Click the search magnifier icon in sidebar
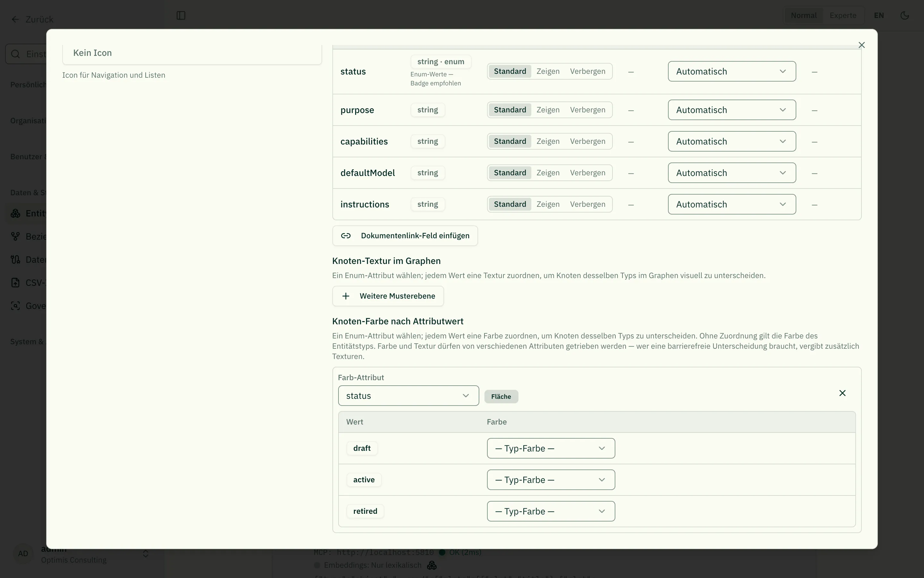Screen dimensions: 924x578 (x=15, y=54)
